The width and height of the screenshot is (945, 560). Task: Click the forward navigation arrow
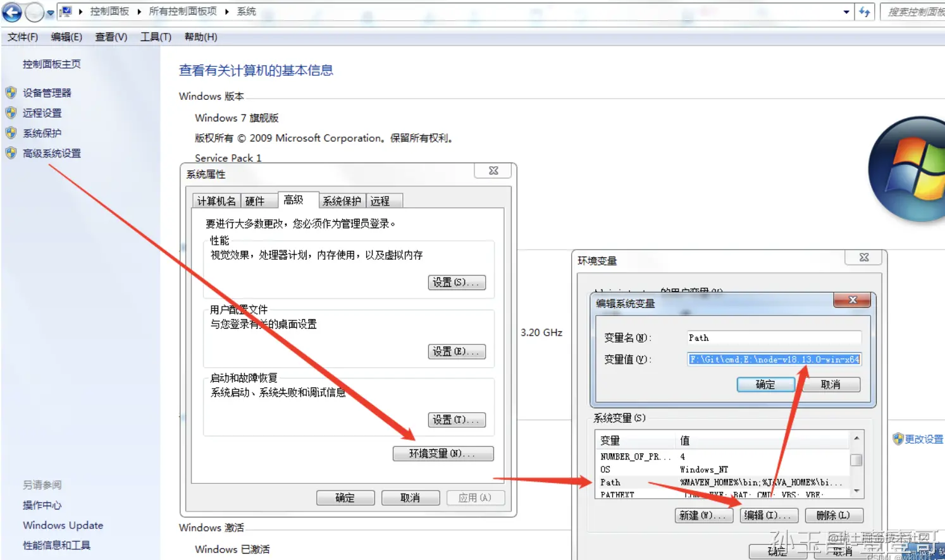pyautogui.click(x=35, y=12)
